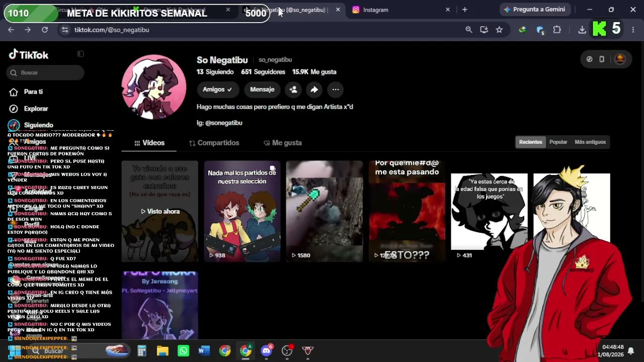Switch to the Me gusta tab

pyautogui.click(x=283, y=143)
